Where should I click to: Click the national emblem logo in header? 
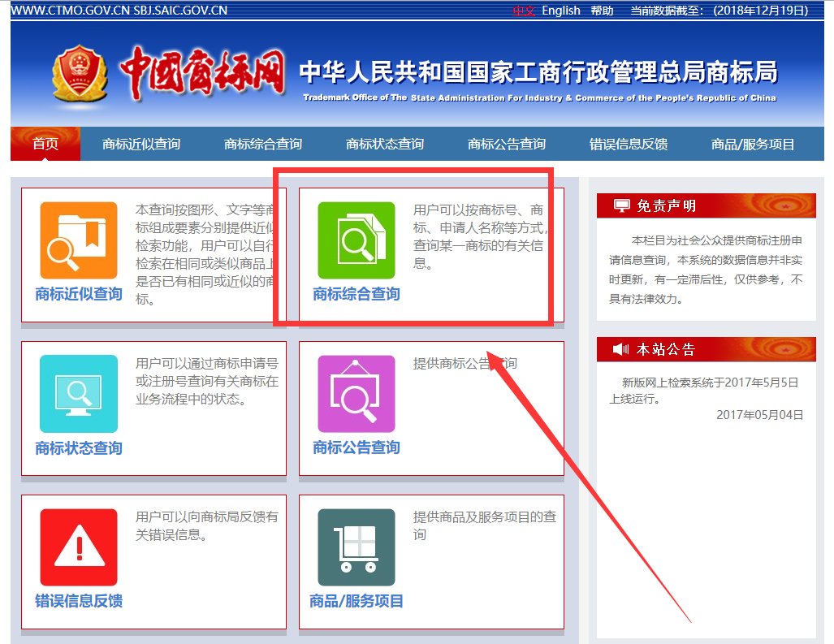pyautogui.click(x=80, y=74)
